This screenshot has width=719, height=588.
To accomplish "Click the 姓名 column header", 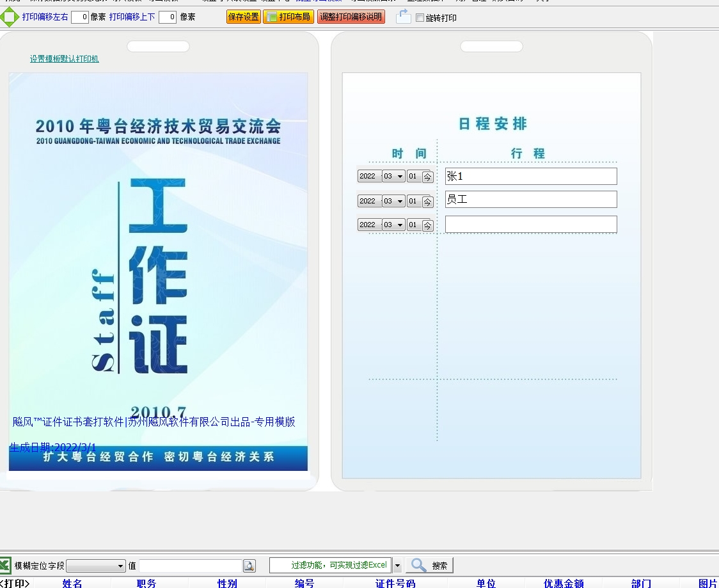I will pyautogui.click(x=72, y=583).
